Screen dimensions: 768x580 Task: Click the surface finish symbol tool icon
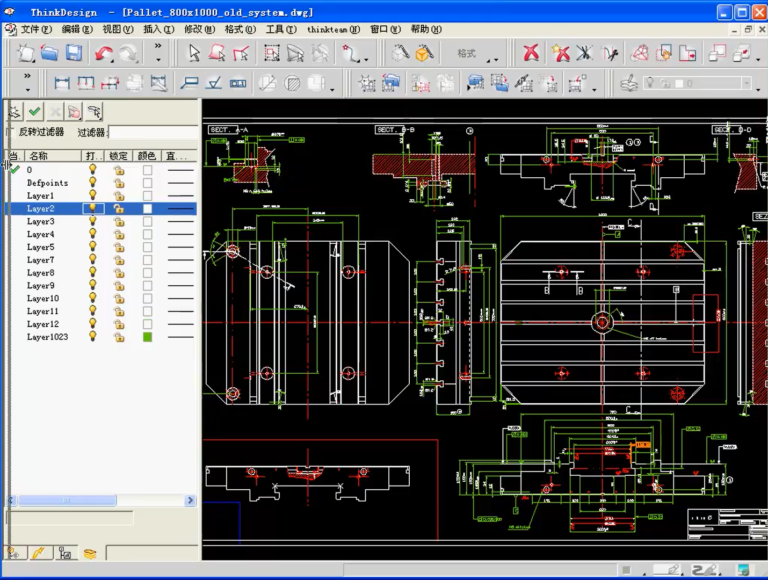pyautogui.click(x=214, y=83)
